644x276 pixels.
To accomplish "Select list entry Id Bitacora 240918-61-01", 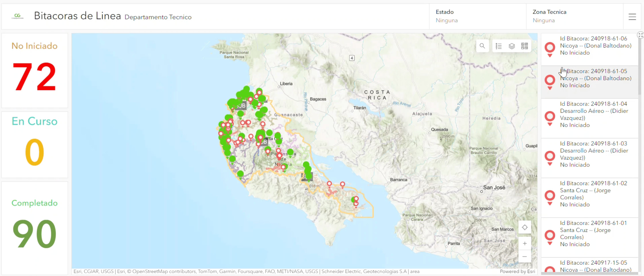I will pos(590,237).
